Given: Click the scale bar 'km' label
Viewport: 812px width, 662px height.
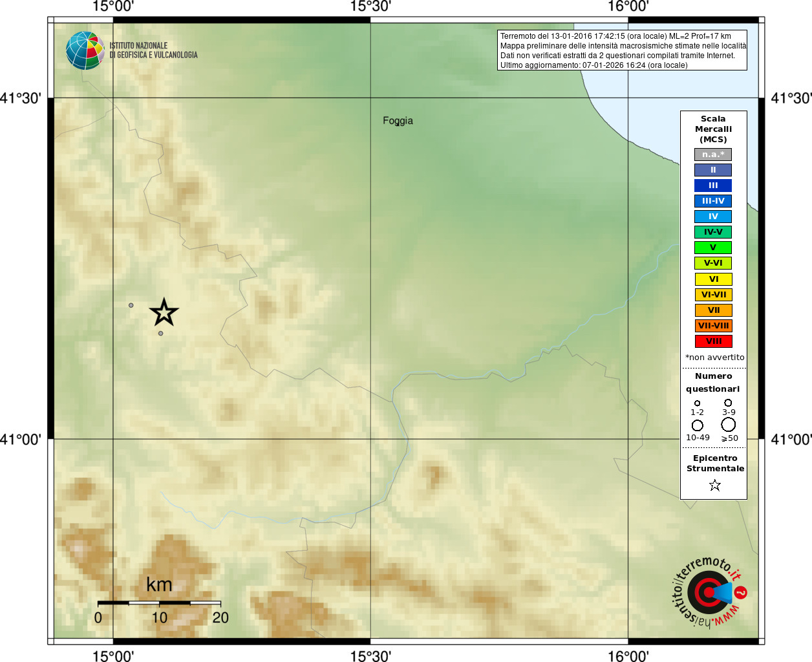Looking at the screenshot, I should pos(159,584).
